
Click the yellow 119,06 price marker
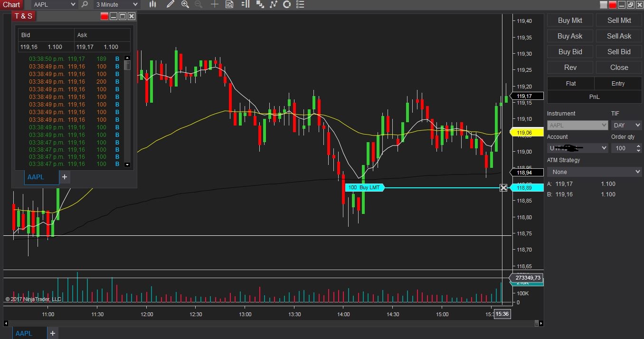[x=527, y=133]
